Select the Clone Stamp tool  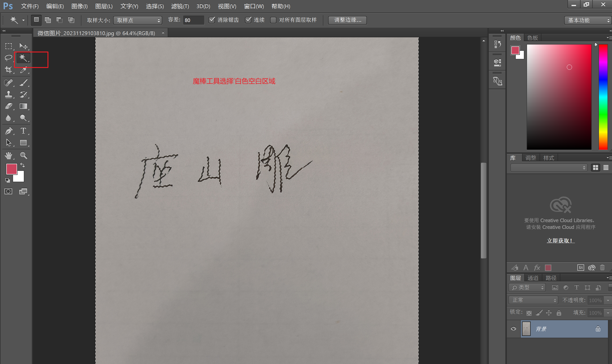(8, 94)
